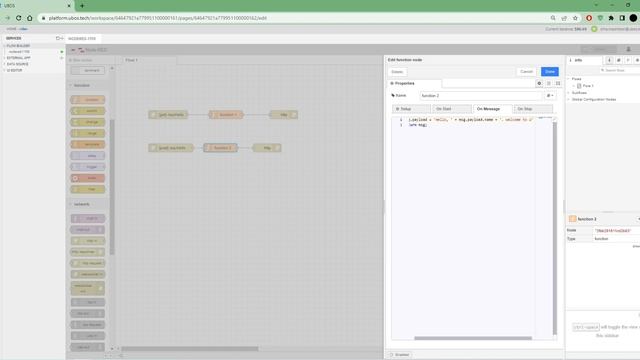Select the change node in function palette

88,122
